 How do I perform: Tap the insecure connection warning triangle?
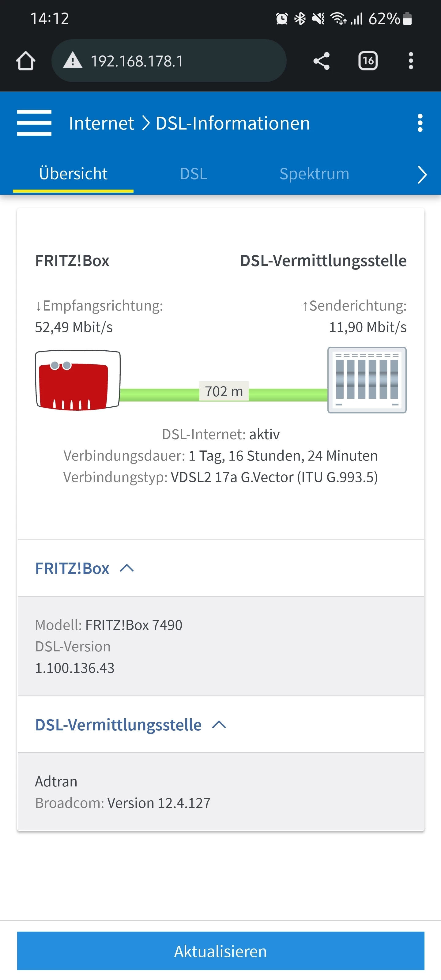pos(73,61)
